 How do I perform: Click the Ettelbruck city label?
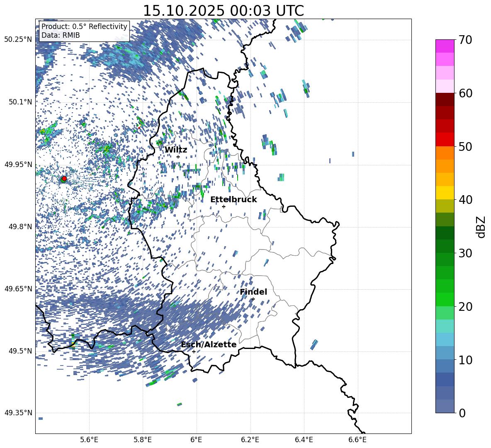[x=233, y=200]
